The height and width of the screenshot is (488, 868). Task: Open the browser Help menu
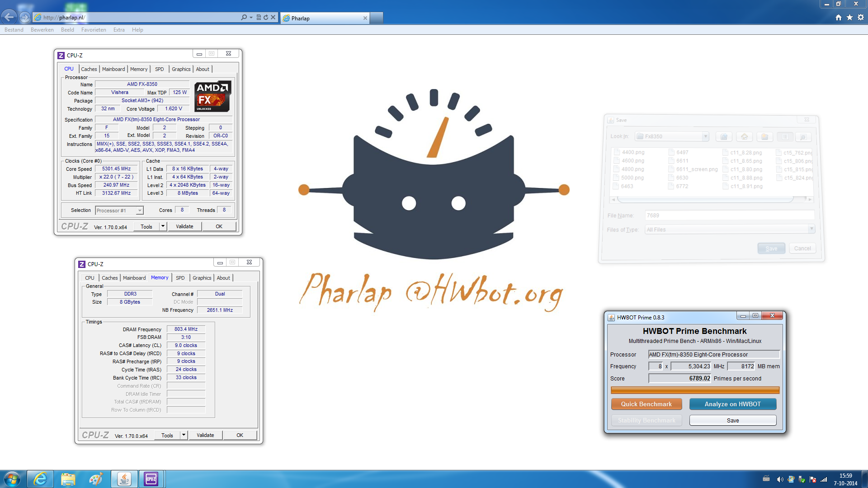click(x=137, y=30)
